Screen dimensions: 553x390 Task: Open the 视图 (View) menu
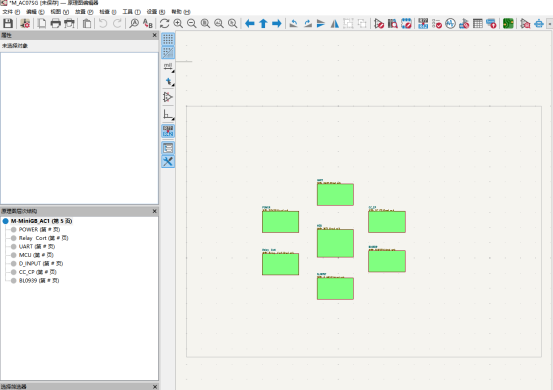(60, 12)
